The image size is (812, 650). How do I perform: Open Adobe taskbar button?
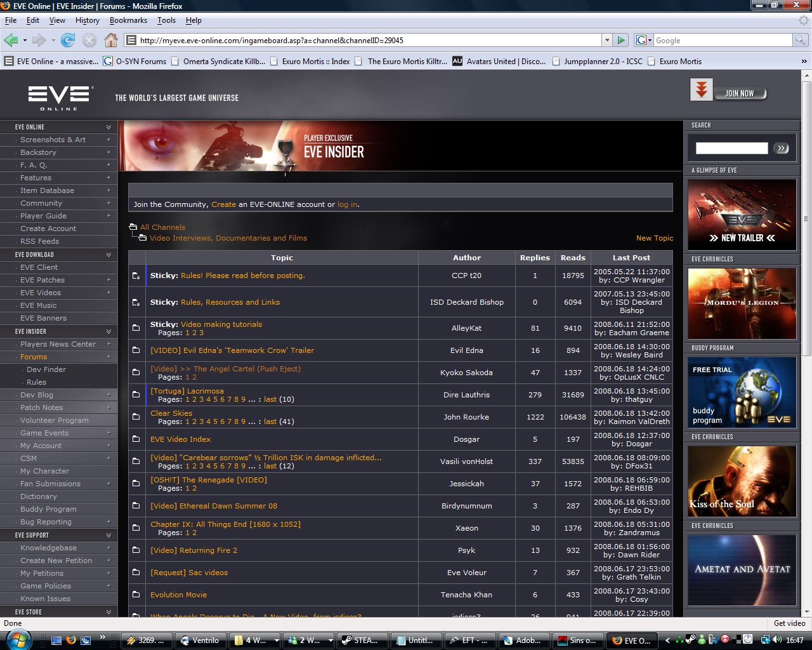525,640
